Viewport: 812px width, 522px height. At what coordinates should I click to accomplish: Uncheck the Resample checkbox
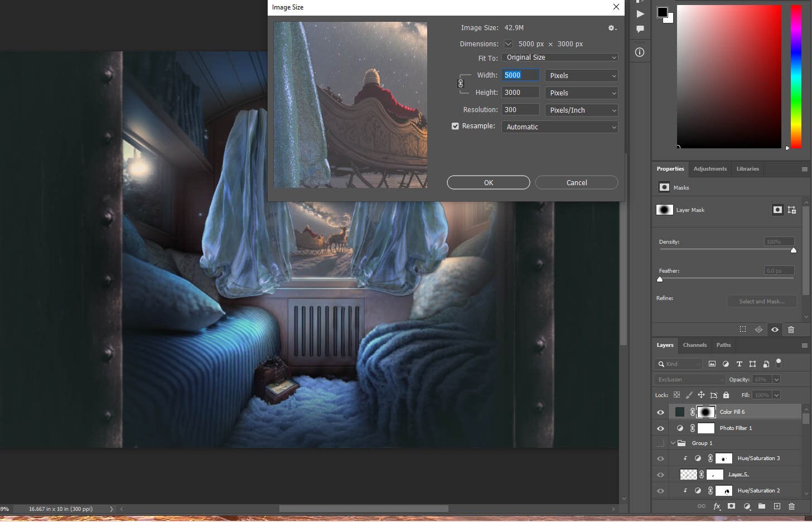455,126
